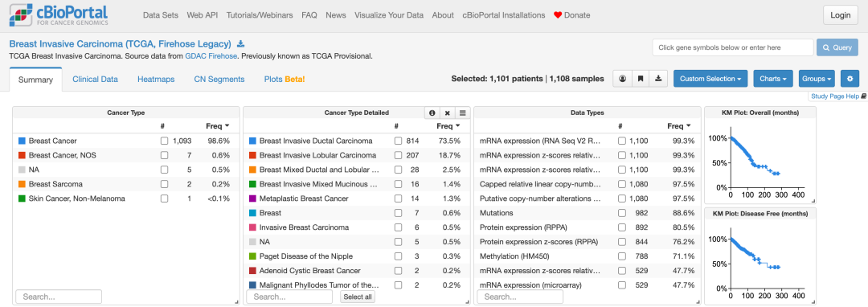Open Tutorials/Webinars page
868x307 pixels.
[x=260, y=15]
